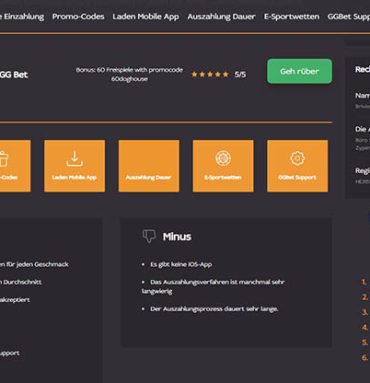
Task: Click the Laden Mobile App tile label
Action: click(74, 178)
